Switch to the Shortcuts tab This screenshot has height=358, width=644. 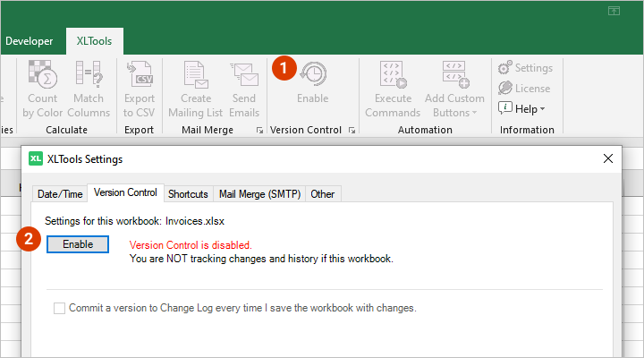click(188, 193)
